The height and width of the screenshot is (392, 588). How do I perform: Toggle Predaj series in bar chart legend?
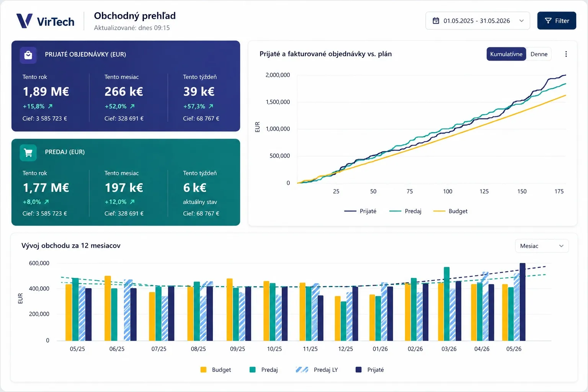263,369
